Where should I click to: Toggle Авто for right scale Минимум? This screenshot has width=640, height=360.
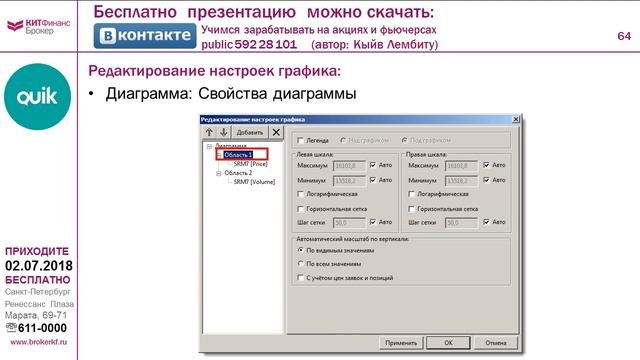486,180
